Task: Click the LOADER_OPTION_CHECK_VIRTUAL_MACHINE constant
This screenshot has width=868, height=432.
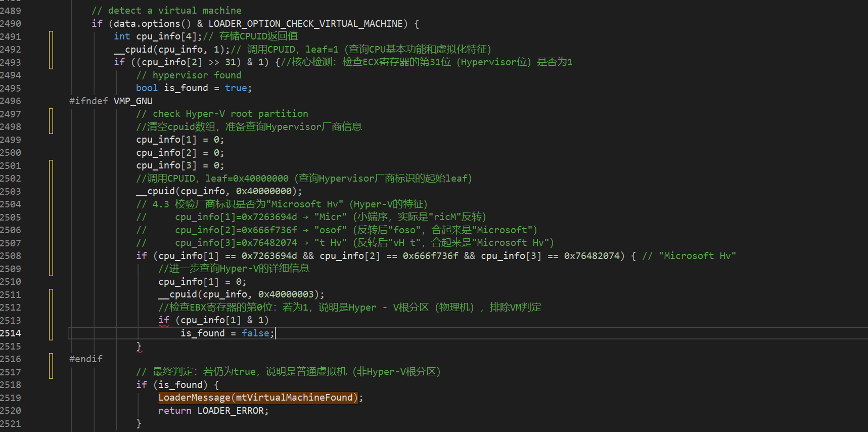Action: [305, 24]
